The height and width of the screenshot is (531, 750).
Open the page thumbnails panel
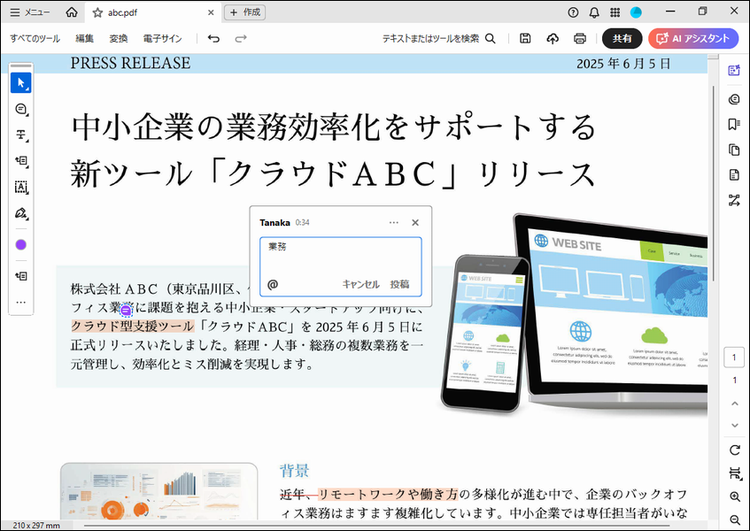(734, 150)
